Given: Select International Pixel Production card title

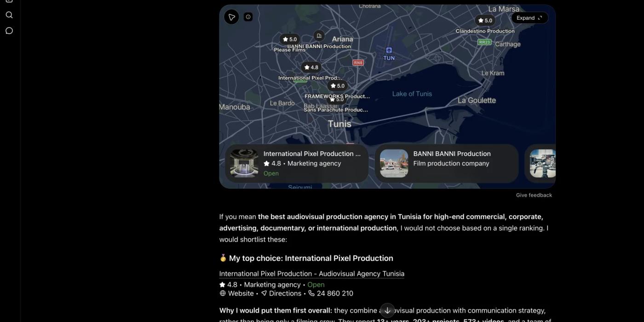Looking at the screenshot, I should 312,154.
